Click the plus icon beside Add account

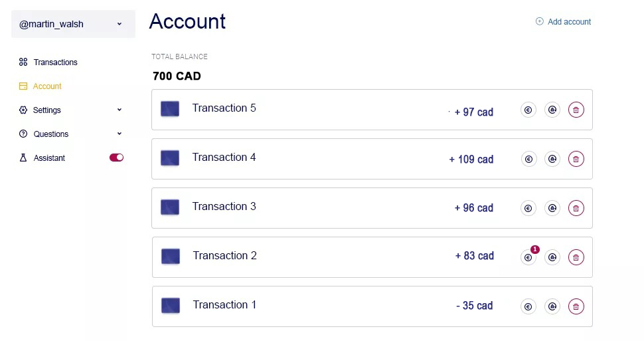[540, 22]
